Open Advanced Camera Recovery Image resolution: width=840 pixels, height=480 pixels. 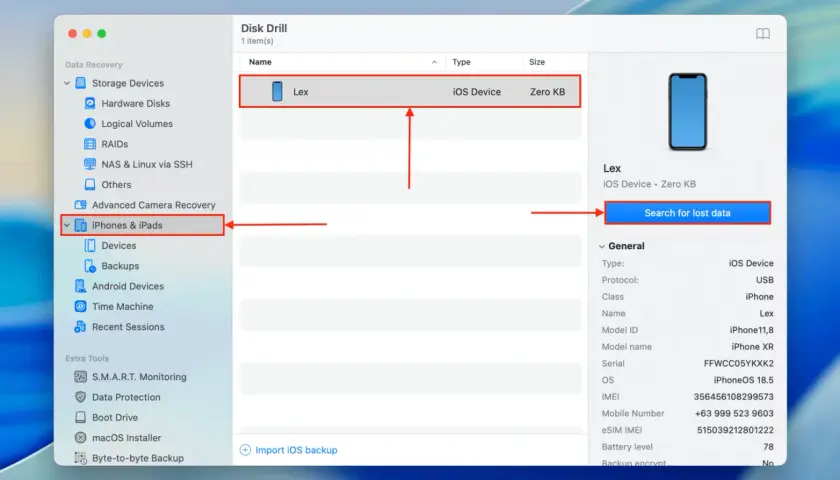[154, 205]
